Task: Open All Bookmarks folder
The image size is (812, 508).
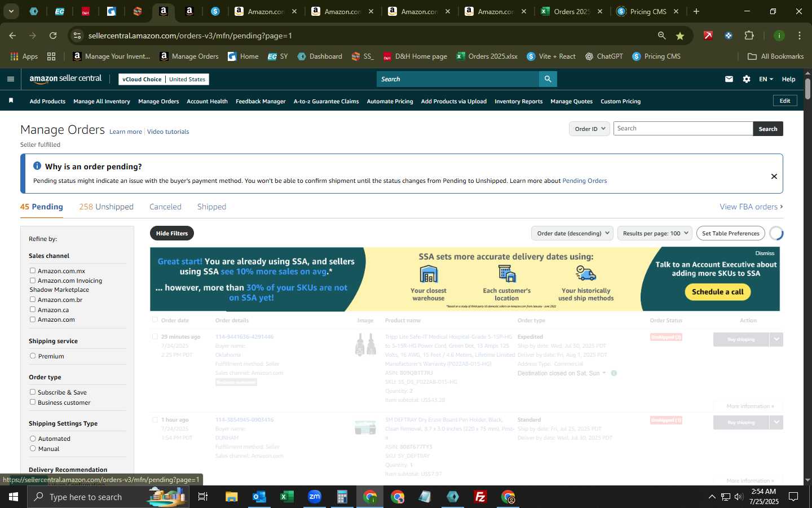Action: click(775, 56)
